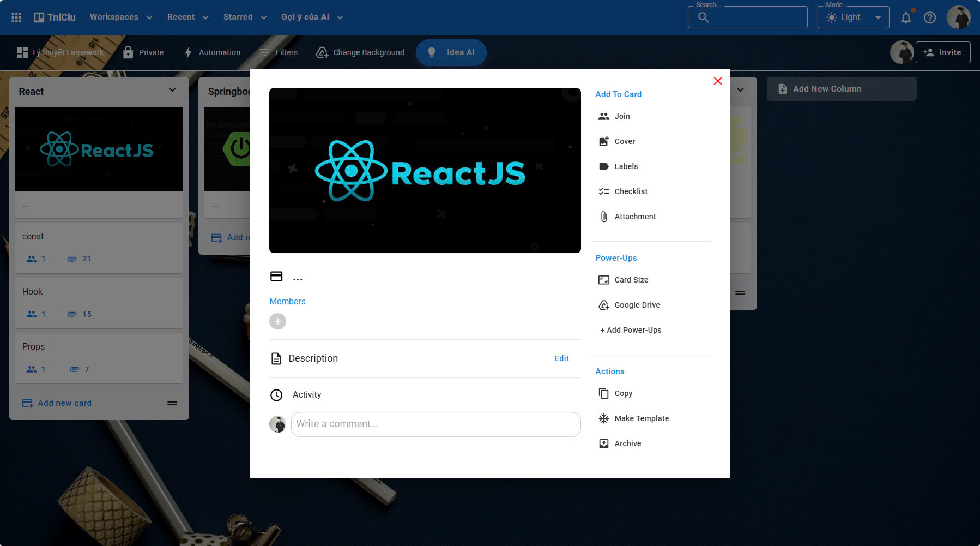Close the card dialog with red X
The height and width of the screenshot is (546, 980).
click(718, 81)
